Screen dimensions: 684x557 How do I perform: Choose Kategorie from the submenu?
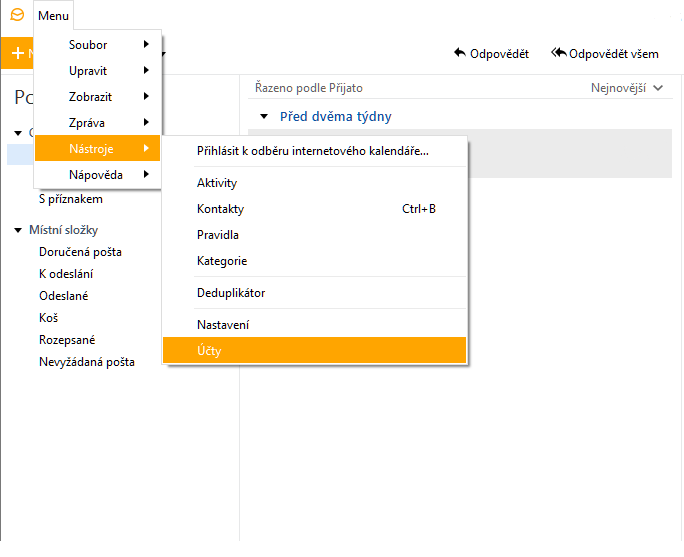[x=222, y=261]
